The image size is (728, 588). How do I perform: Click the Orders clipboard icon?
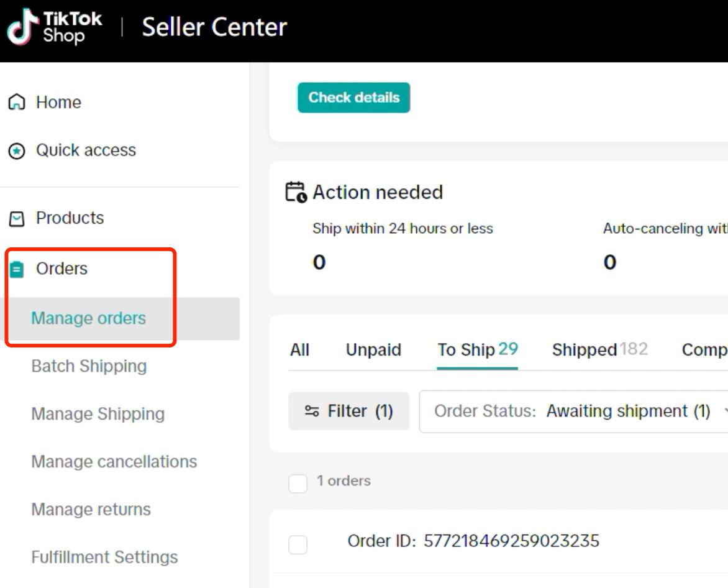point(17,269)
